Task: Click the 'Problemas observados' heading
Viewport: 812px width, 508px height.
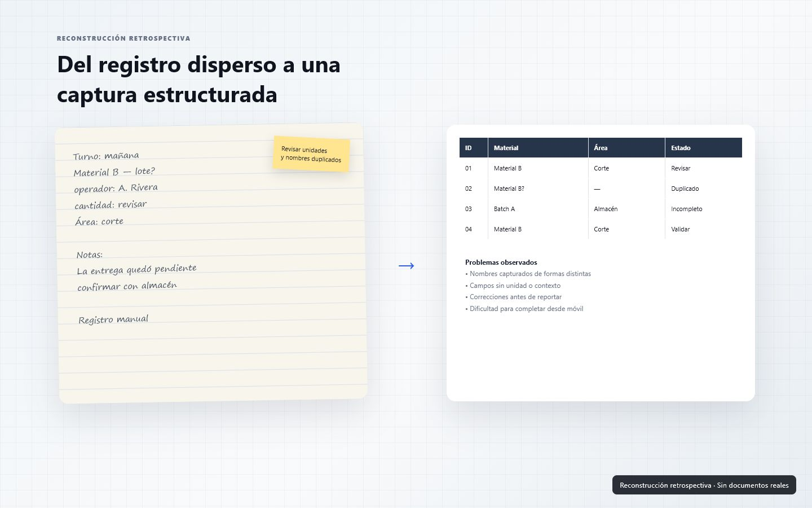Action: [x=501, y=262]
